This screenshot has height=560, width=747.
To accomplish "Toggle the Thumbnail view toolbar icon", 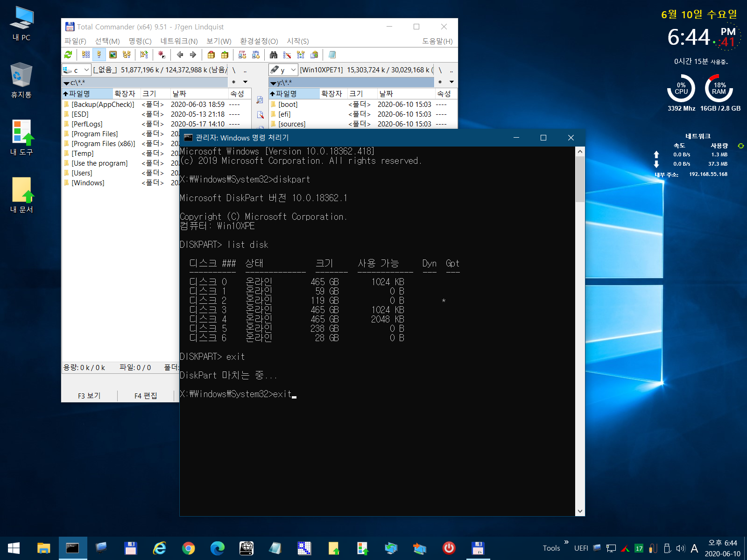I will (113, 55).
